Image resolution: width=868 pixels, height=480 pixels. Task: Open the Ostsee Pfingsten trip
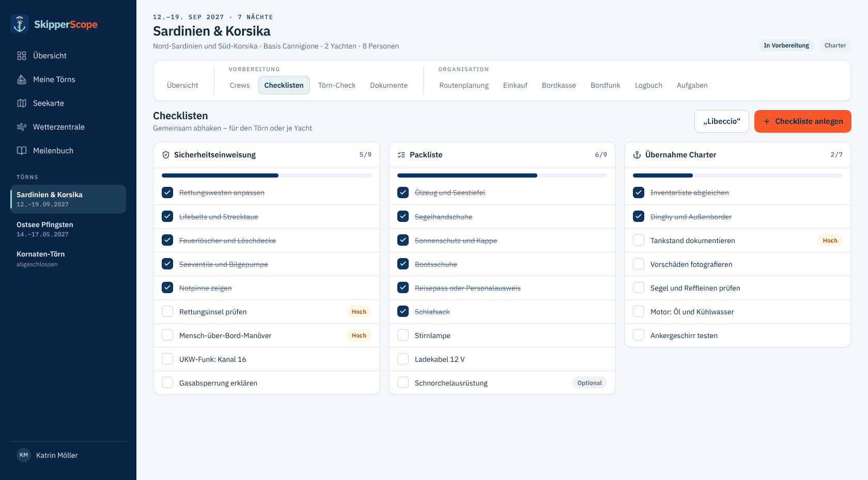(x=68, y=229)
